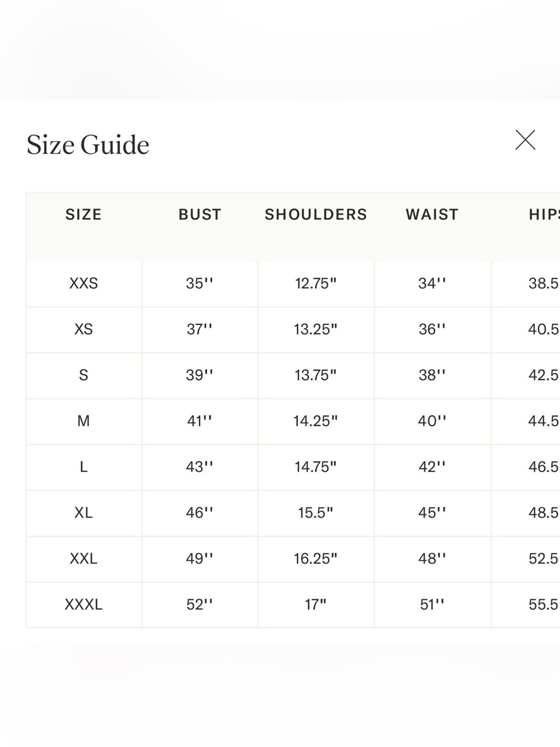Select the 14.75" shoulders value
The image size is (560, 747).
[316, 467]
